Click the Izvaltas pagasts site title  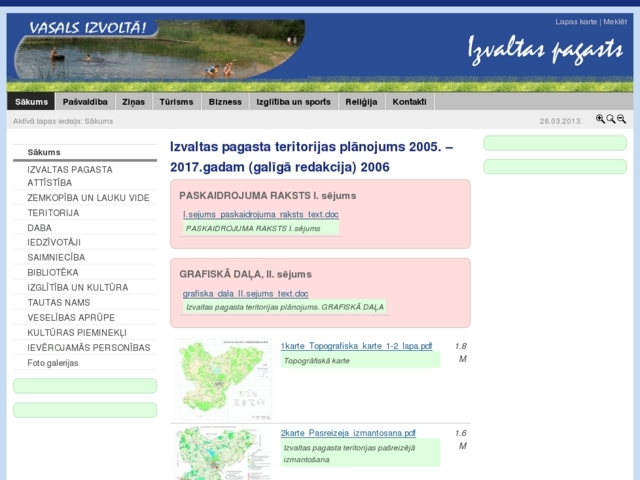point(546,50)
